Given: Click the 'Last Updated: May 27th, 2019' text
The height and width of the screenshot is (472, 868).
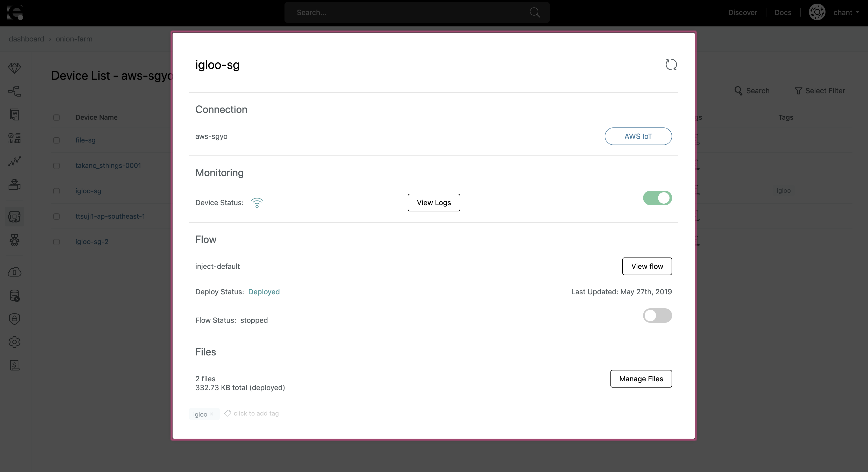Looking at the screenshot, I should pos(621,292).
